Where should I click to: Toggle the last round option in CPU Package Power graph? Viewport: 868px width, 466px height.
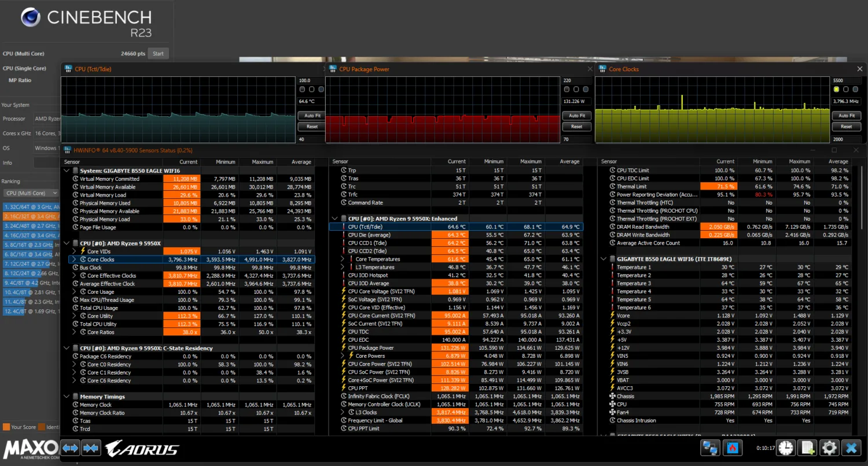point(586,90)
